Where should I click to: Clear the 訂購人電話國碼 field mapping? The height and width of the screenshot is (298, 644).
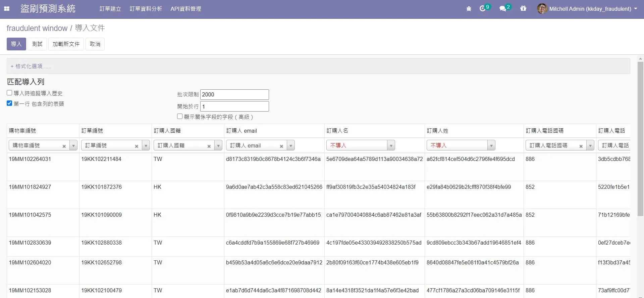pos(581,146)
